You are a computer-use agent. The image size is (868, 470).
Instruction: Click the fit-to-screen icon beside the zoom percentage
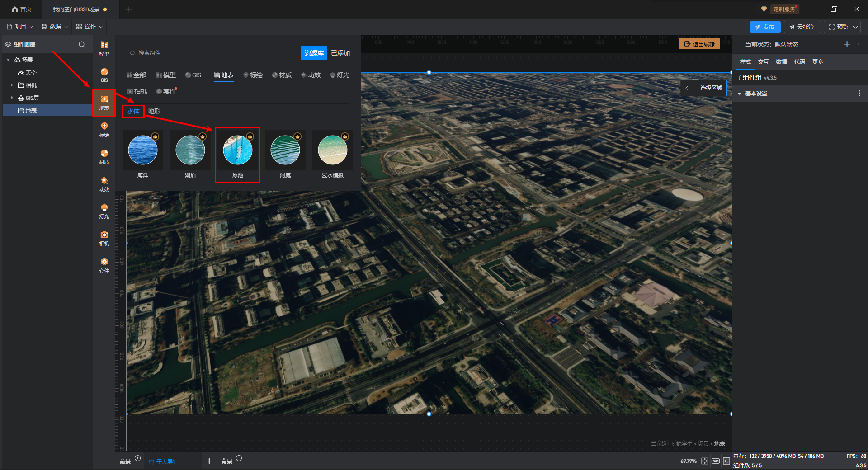pos(704,461)
